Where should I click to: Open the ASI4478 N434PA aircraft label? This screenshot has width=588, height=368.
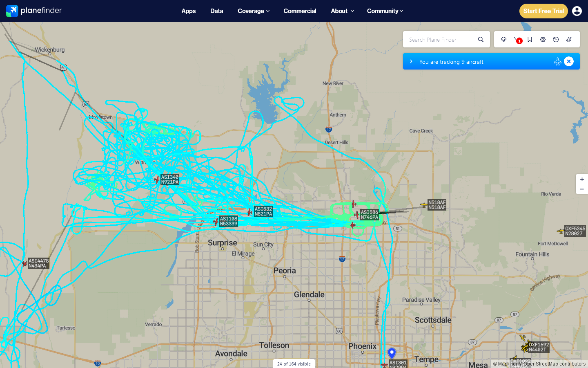(38, 263)
